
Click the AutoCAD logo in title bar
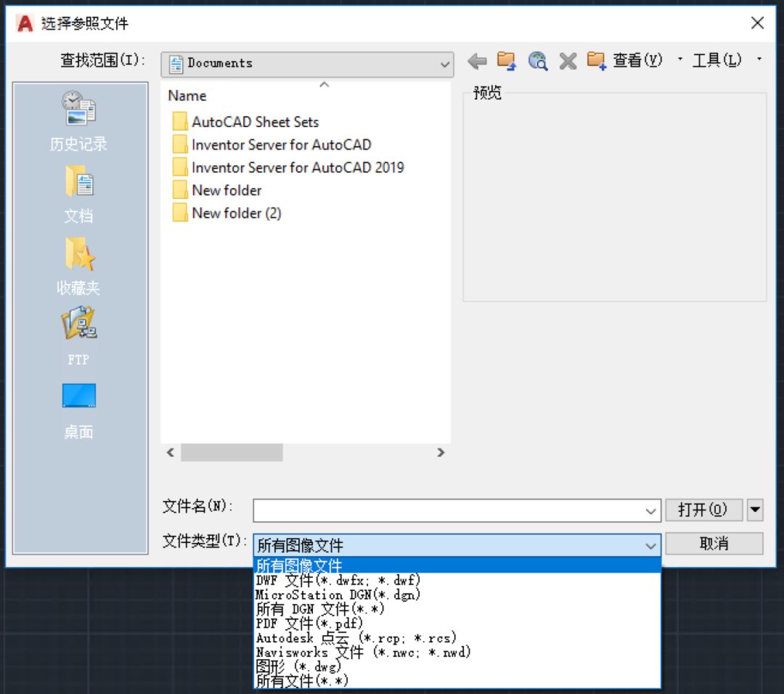[25, 23]
